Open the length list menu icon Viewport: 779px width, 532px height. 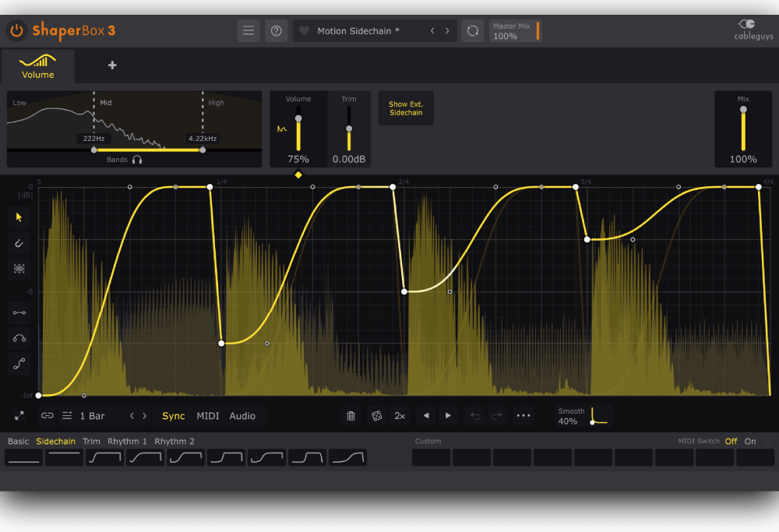tap(67, 415)
